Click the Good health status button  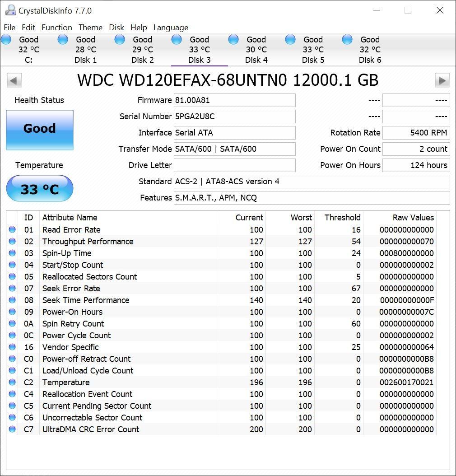click(40, 130)
